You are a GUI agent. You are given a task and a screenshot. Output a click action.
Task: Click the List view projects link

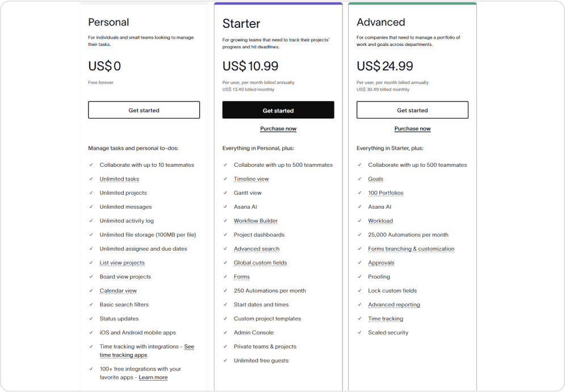(122, 263)
